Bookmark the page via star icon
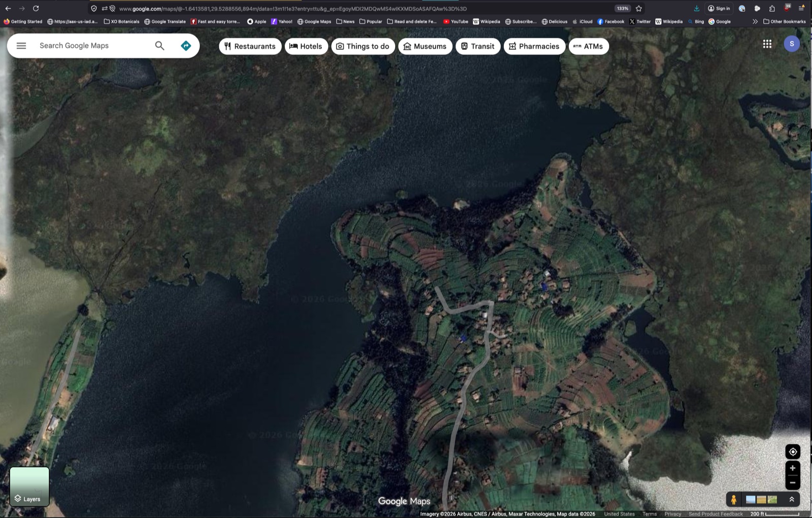 click(x=638, y=8)
